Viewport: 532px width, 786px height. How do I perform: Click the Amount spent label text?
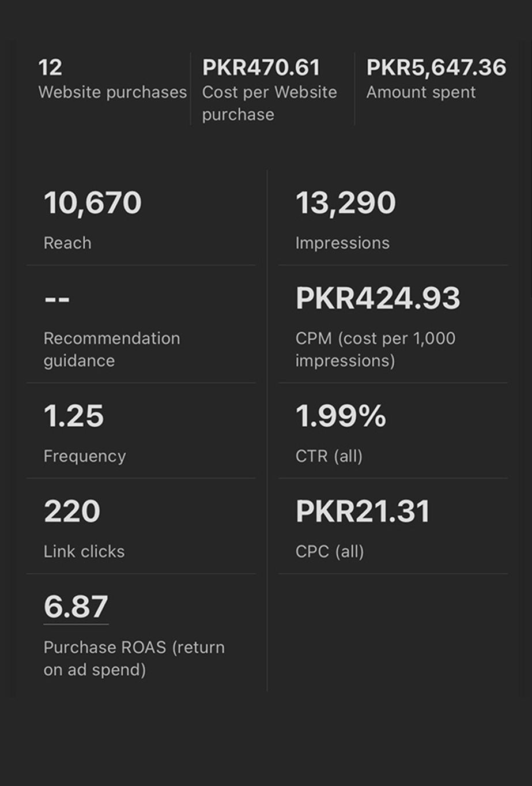point(421,92)
